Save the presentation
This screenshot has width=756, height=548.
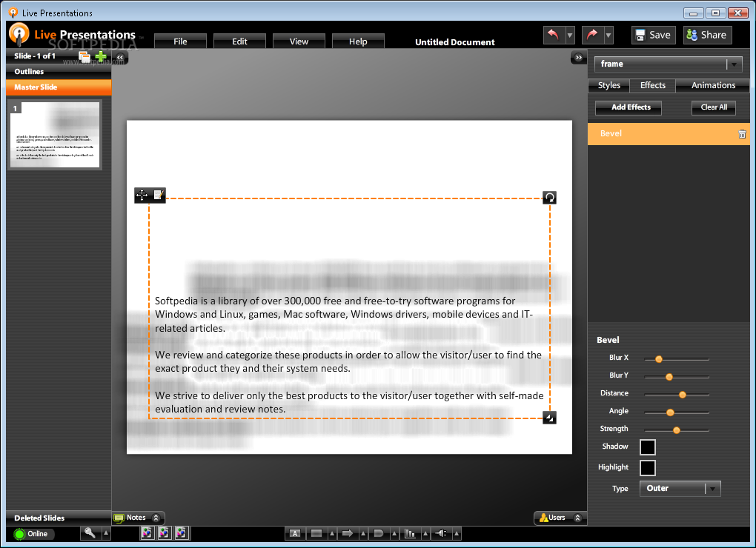[654, 35]
